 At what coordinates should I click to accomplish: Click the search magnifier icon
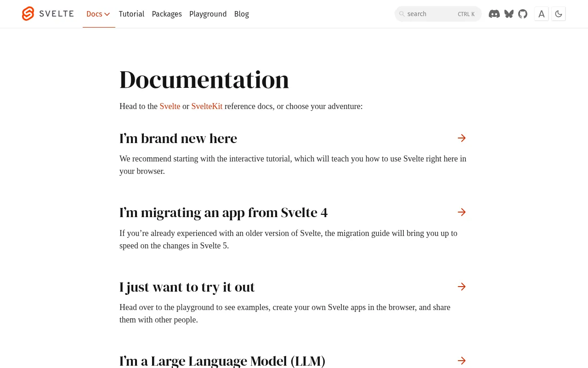tap(402, 14)
